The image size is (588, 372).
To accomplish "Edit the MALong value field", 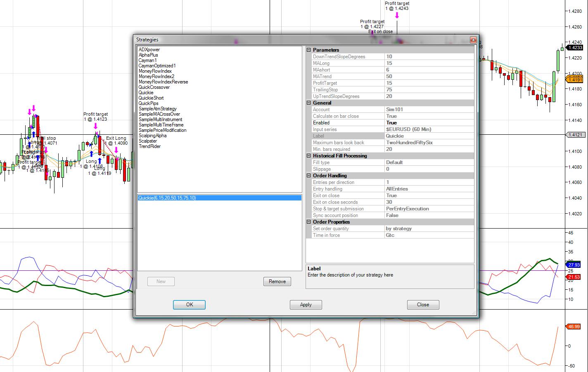I will 429,63.
